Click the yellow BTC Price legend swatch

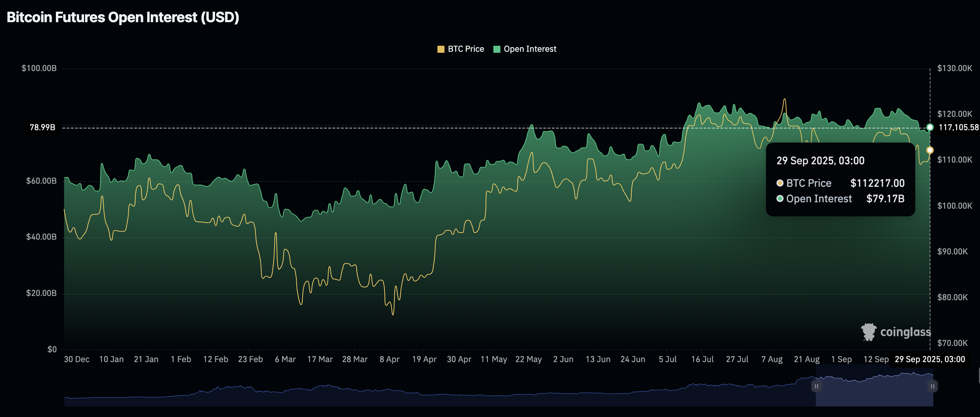pyautogui.click(x=440, y=49)
